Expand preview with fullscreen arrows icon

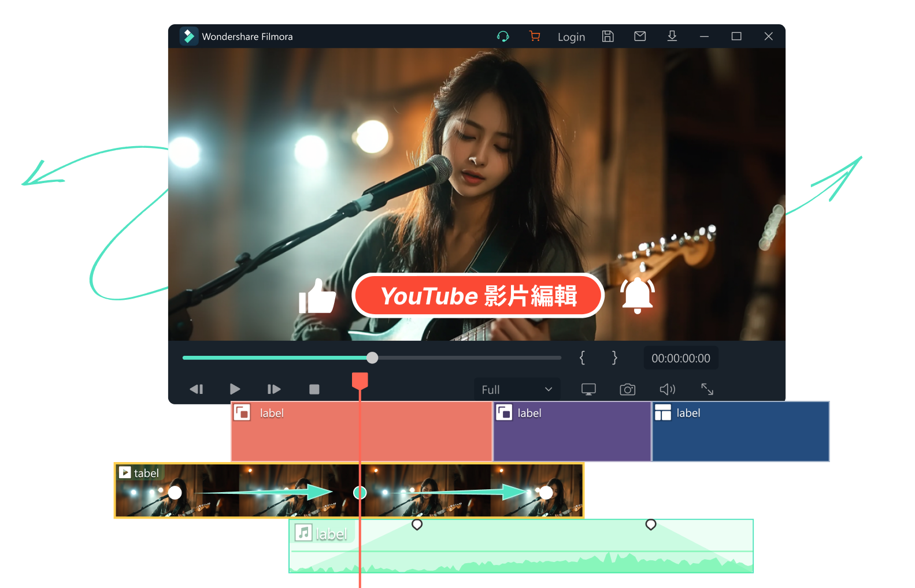[x=707, y=389]
